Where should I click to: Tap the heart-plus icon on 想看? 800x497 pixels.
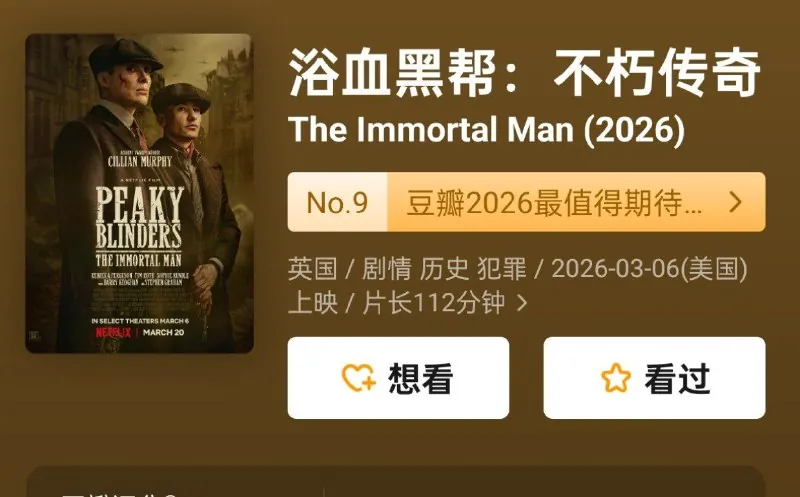click(x=359, y=378)
